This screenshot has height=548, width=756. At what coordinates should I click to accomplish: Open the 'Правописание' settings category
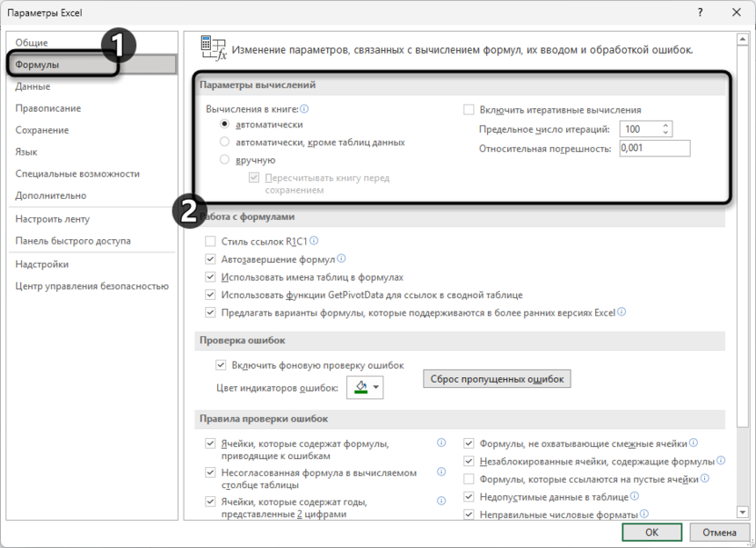[x=92, y=108]
